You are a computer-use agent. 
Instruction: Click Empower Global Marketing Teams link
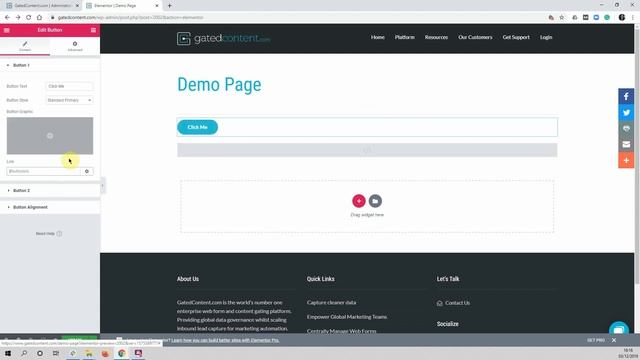pyautogui.click(x=347, y=317)
